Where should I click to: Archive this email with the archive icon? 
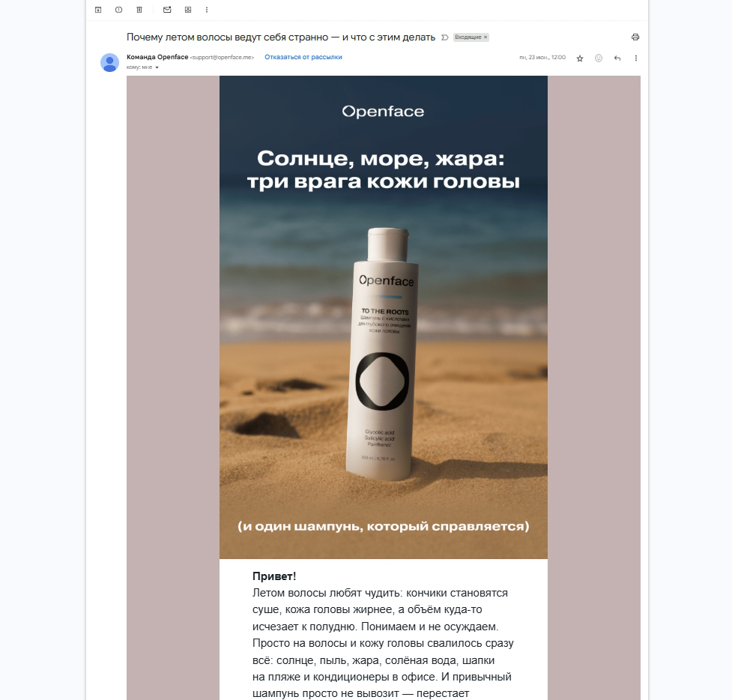point(98,10)
